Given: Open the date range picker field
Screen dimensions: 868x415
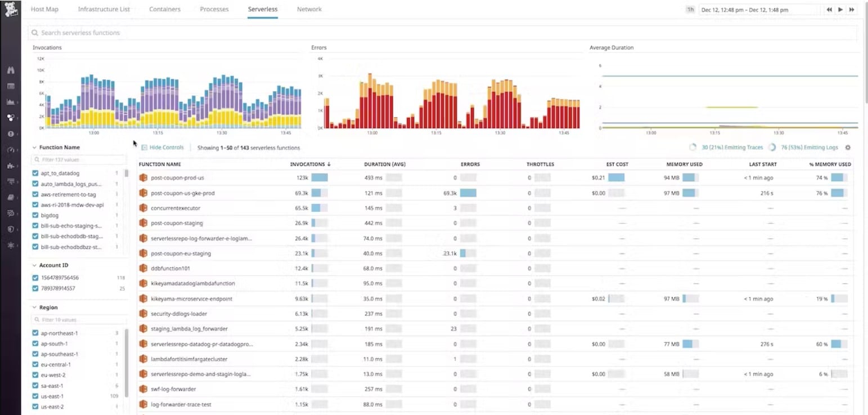Looking at the screenshot, I should click(759, 10).
